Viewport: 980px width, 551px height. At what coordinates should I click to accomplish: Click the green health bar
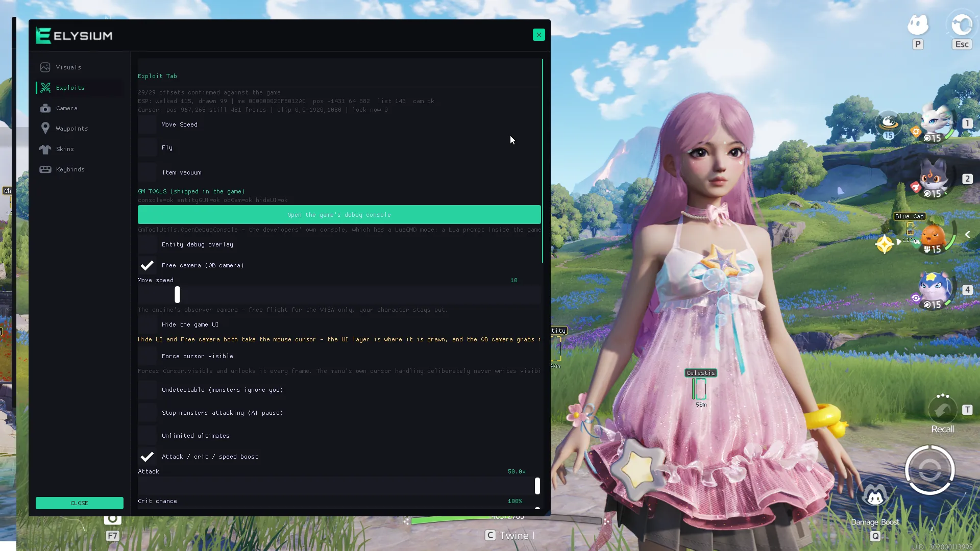506,519
